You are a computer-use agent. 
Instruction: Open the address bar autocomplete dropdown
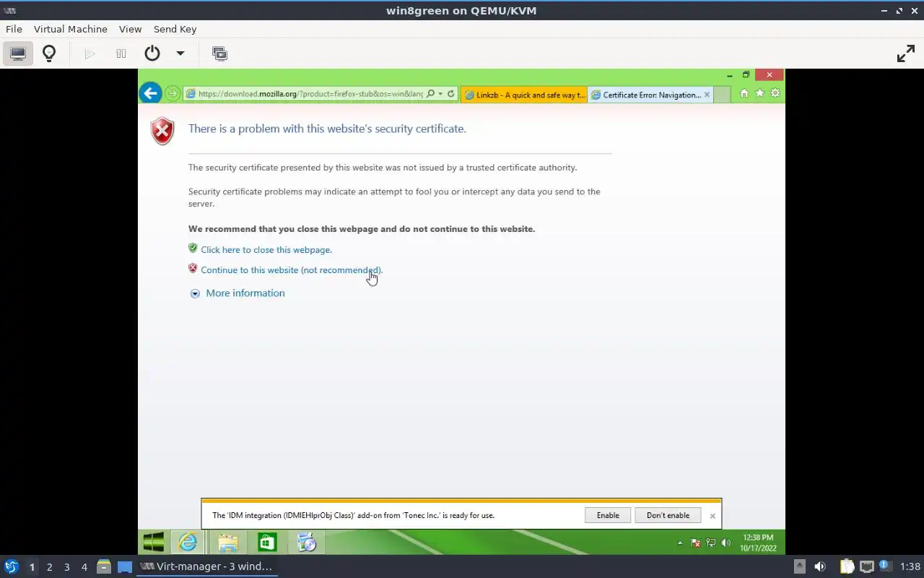pyautogui.click(x=440, y=94)
